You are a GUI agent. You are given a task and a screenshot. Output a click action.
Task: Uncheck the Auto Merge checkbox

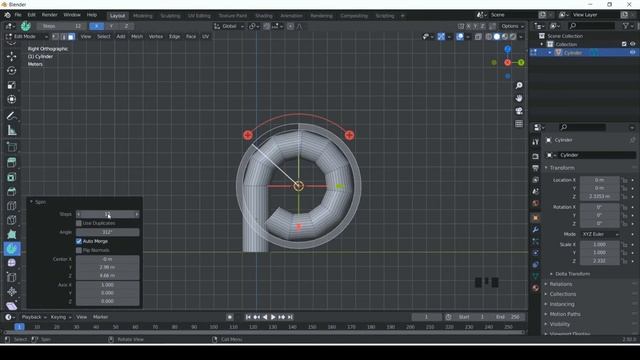coord(79,241)
